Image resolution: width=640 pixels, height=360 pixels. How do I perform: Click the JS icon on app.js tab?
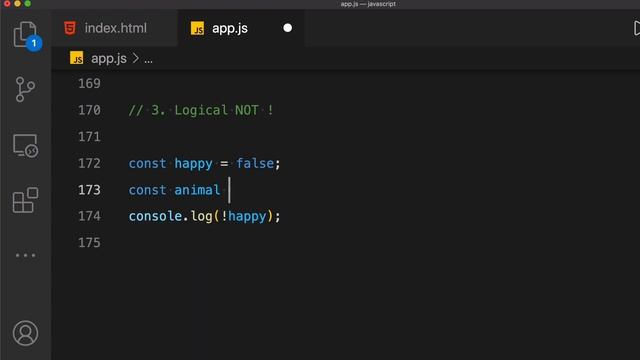click(x=198, y=29)
